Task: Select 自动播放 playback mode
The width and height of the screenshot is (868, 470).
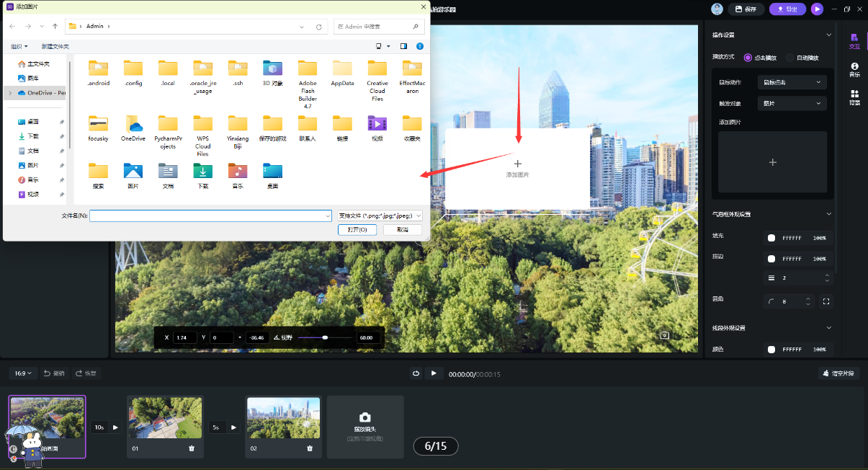Action: (790, 58)
